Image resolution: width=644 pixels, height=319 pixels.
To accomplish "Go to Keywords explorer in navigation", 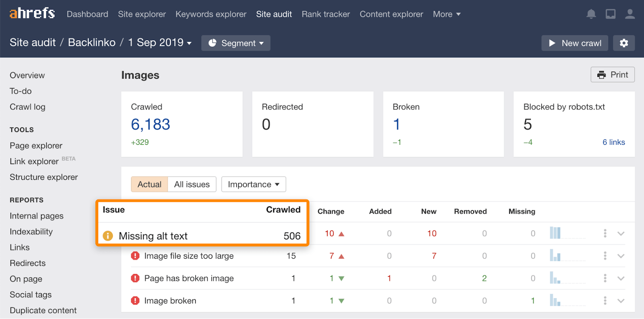I will pos(211,14).
